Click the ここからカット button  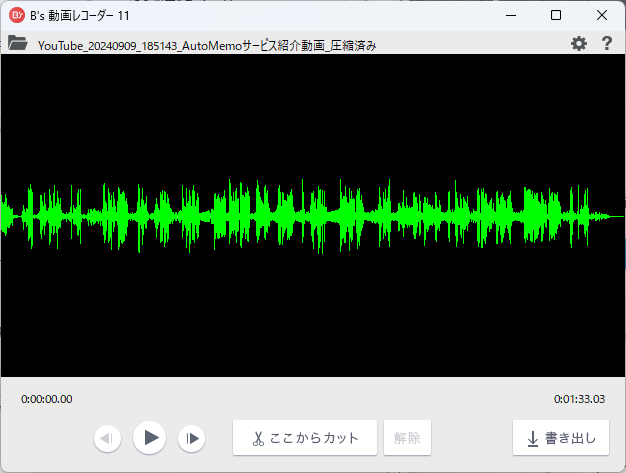point(304,438)
